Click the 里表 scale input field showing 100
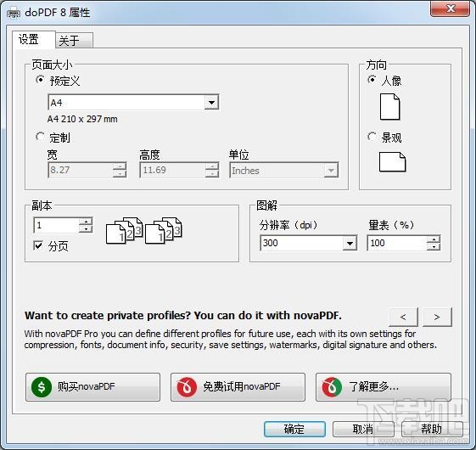Screen dimensions: 476x450 pos(397,243)
